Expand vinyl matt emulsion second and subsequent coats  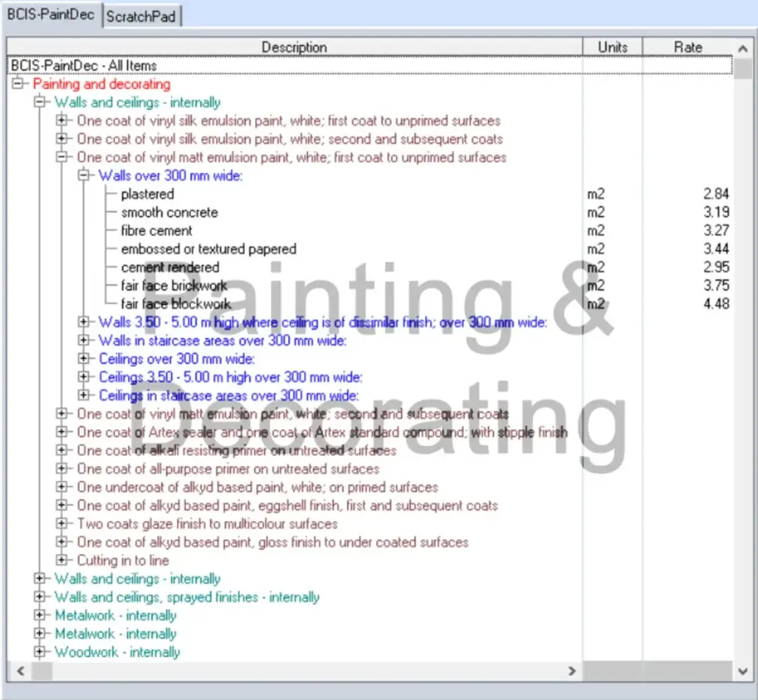61,414
